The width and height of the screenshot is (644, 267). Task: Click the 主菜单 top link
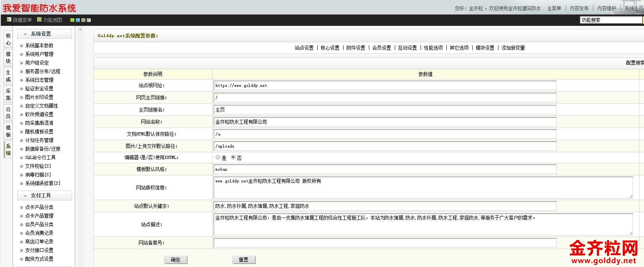tap(554, 8)
